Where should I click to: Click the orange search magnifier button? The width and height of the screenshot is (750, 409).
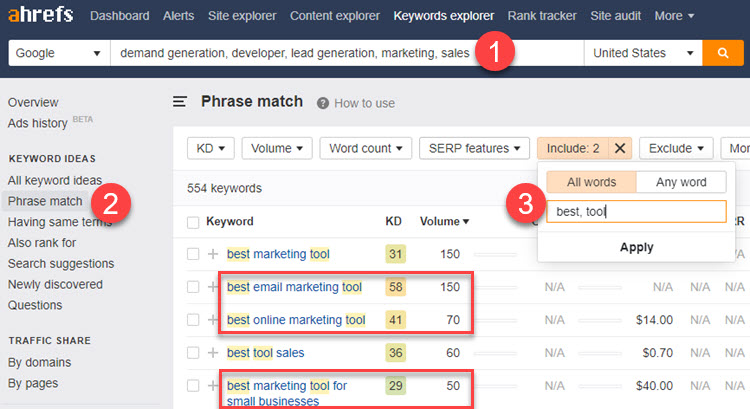click(x=722, y=53)
